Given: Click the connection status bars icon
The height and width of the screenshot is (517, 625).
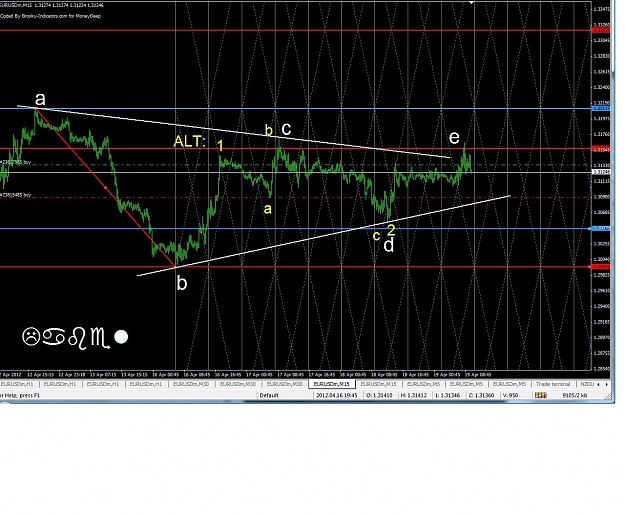Looking at the screenshot, I should pos(540,395).
